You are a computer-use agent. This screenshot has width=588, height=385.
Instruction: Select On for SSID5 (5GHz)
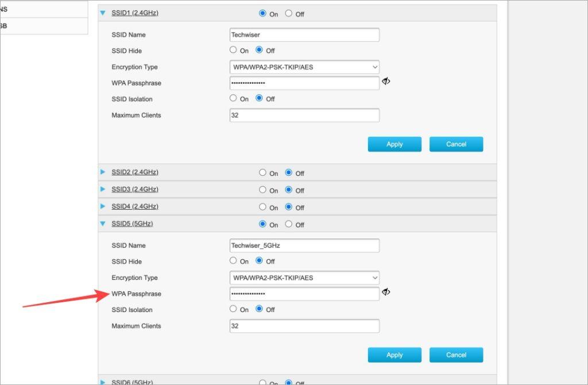point(262,224)
